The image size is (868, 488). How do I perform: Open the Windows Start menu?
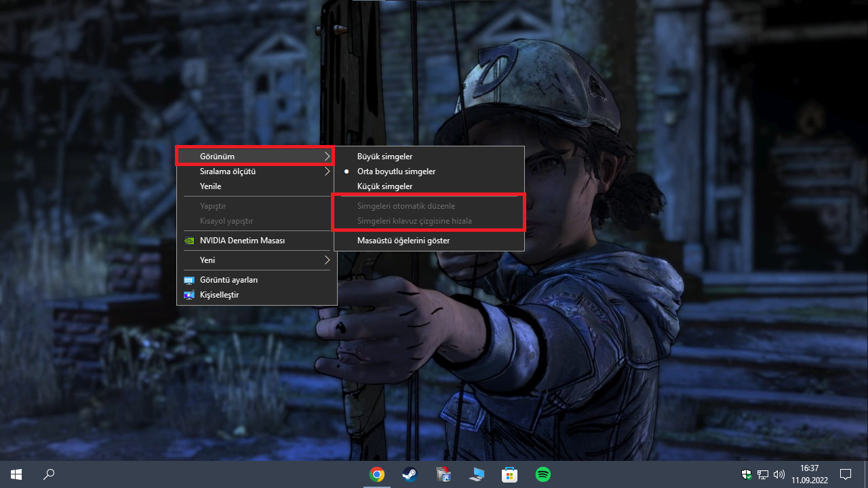[x=16, y=474]
